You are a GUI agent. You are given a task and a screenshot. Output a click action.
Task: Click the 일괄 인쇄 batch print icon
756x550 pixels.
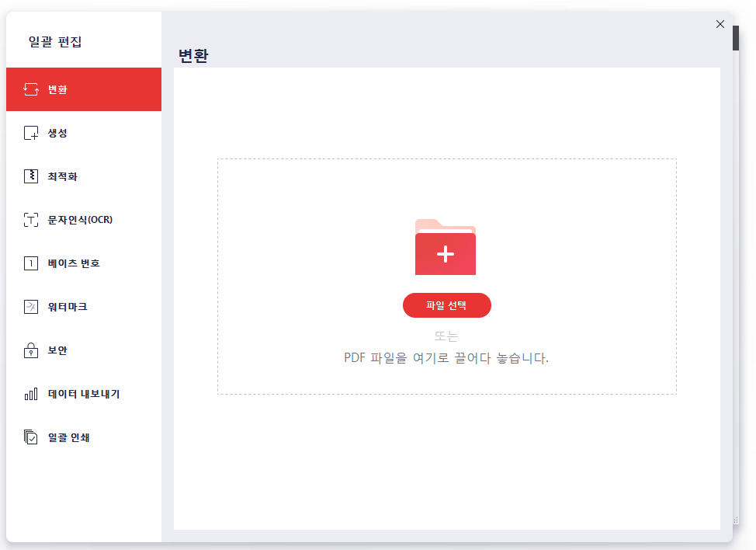pyautogui.click(x=31, y=437)
